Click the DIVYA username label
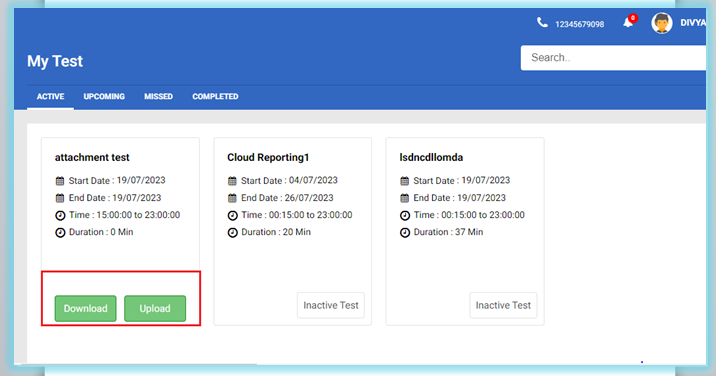Viewport: 716px width, 376px height. coord(693,23)
